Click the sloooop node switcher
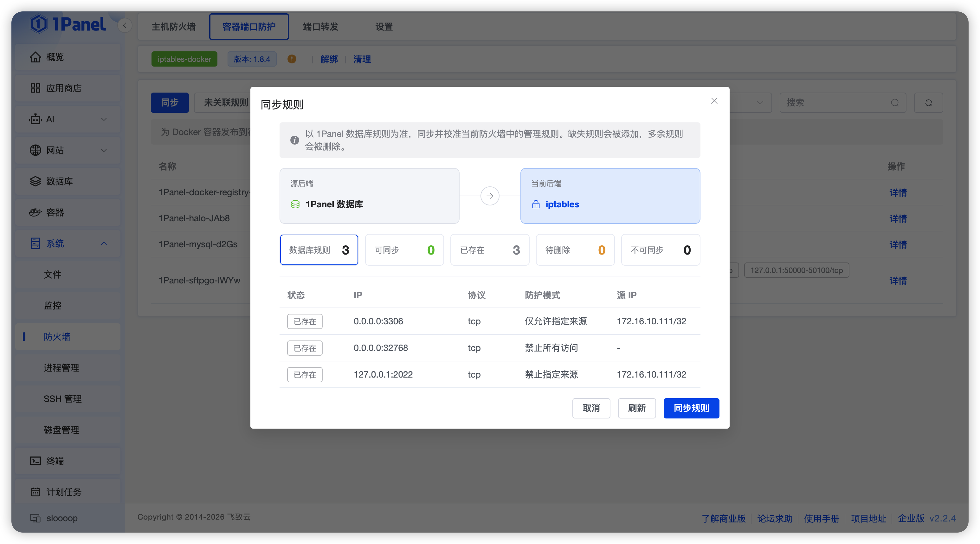Viewport: 980px width, 544px height. (54, 518)
